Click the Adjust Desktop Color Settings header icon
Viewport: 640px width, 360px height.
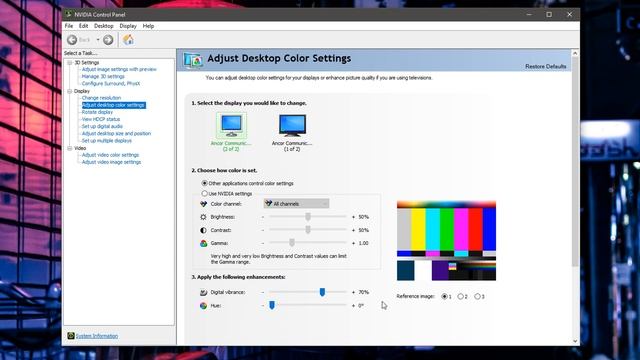[x=193, y=60]
